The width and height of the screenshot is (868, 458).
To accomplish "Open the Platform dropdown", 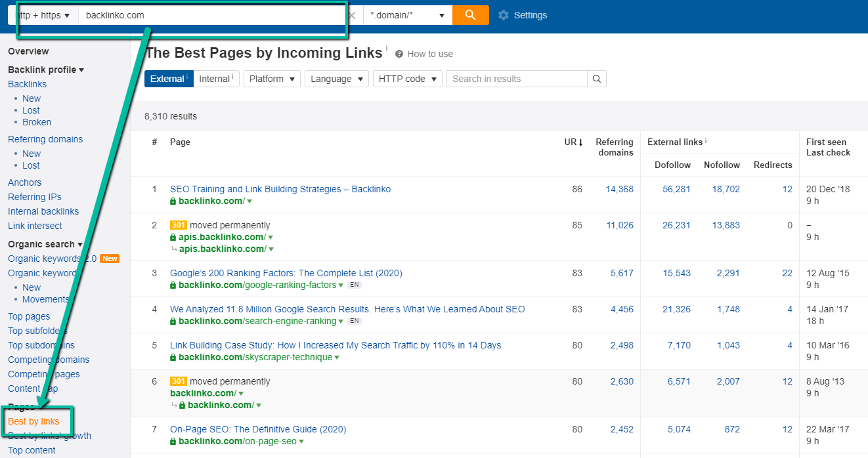I will click(272, 79).
